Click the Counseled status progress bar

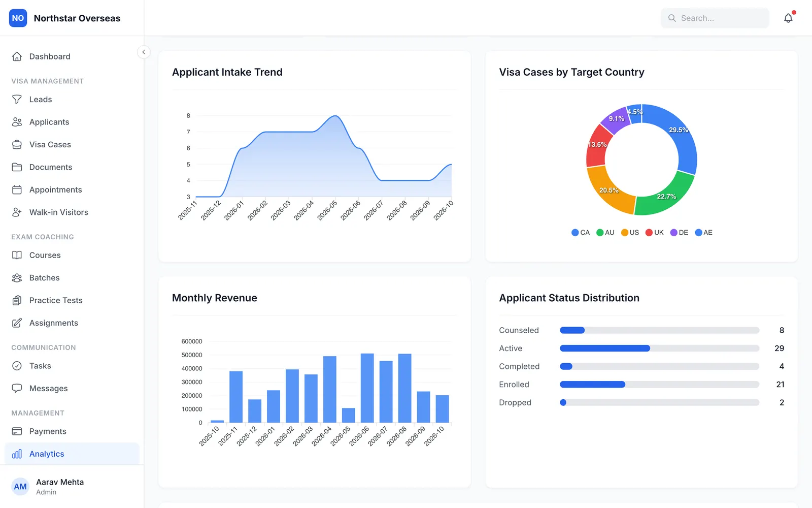coord(659,330)
